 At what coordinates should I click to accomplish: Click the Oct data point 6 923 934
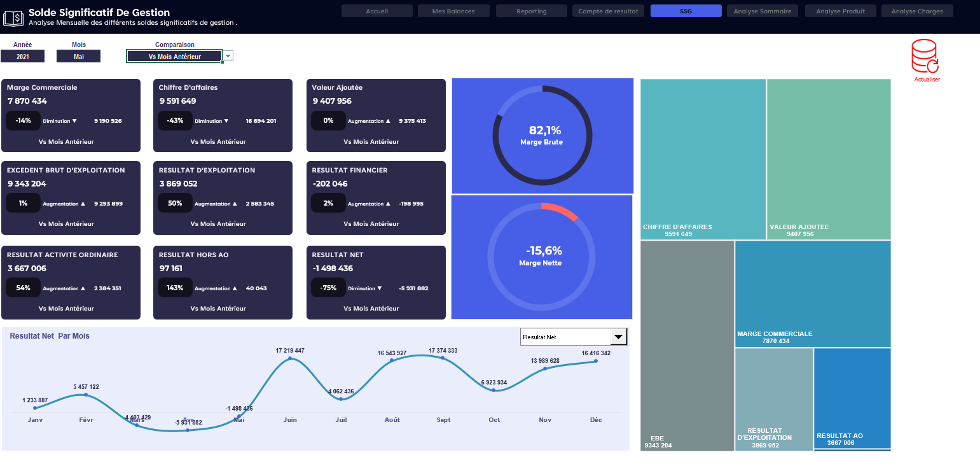coord(494,390)
